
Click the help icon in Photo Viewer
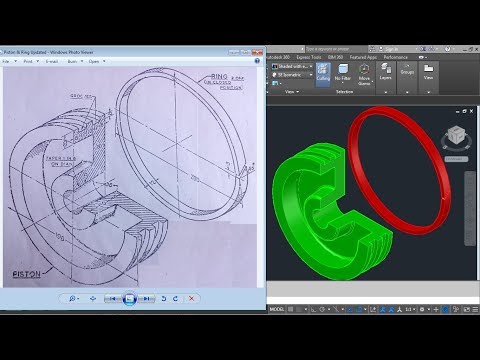click(x=257, y=61)
